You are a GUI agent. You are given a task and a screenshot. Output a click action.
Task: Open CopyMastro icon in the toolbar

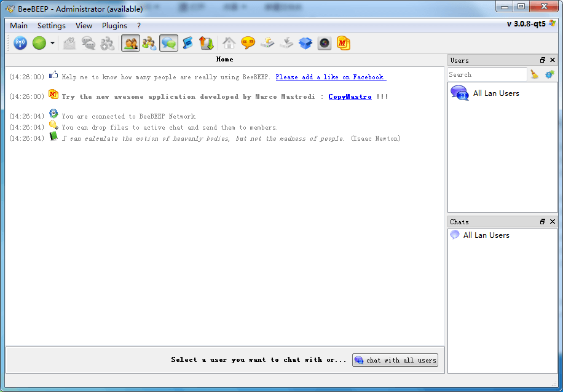click(344, 43)
